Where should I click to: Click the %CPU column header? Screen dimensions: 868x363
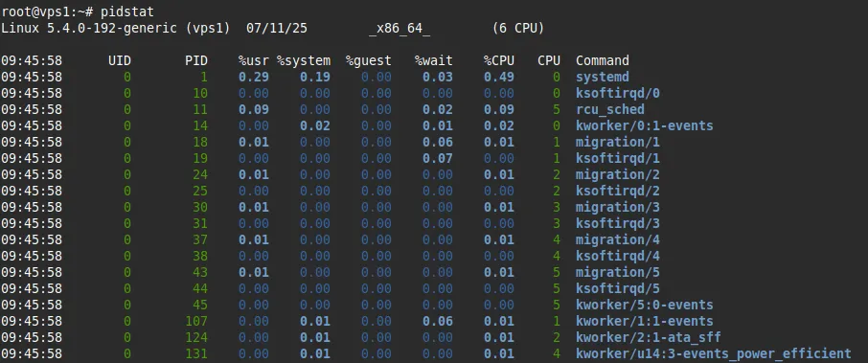(x=499, y=60)
